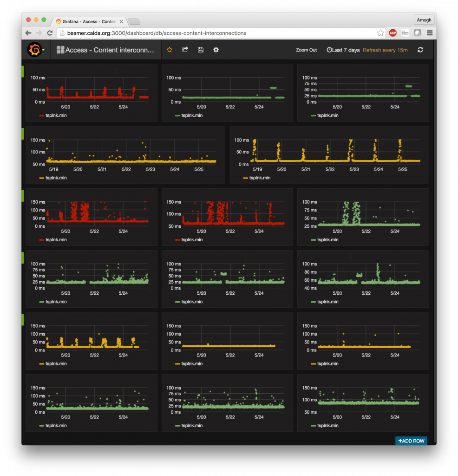458x476 pixels.
Task: Click the browser back arrow
Action: 28,33
